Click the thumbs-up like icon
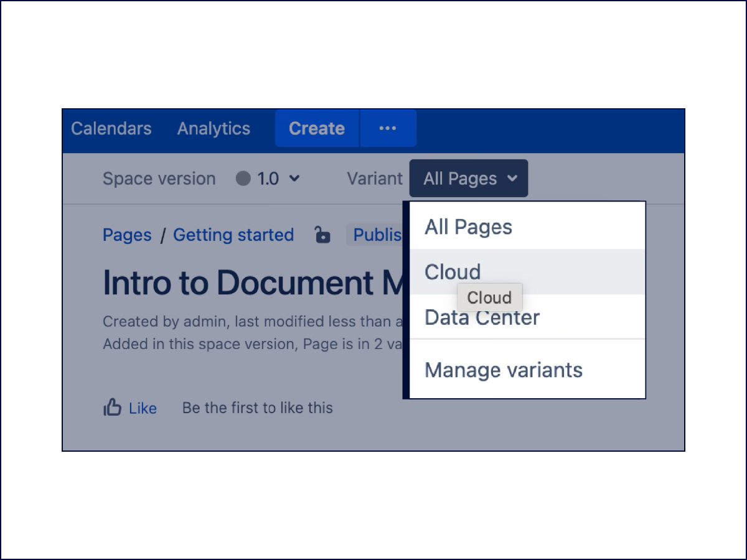The image size is (747, 560). tap(112, 408)
